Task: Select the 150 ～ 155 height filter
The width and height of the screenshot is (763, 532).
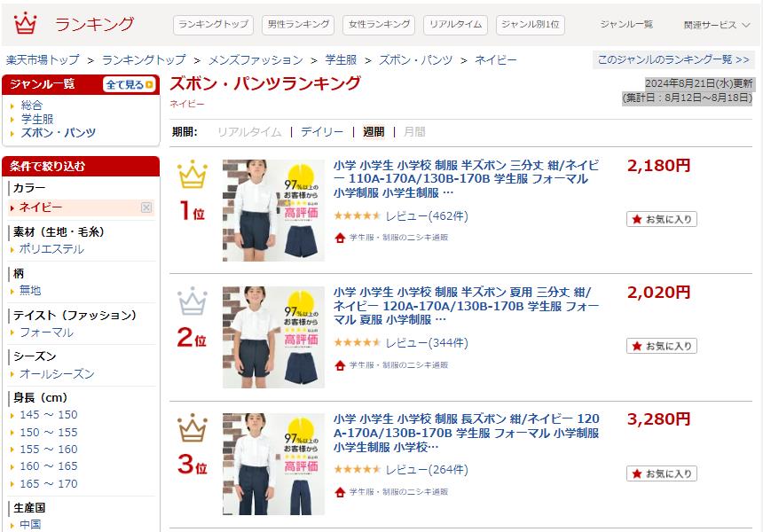Action: pyautogui.click(x=48, y=433)
